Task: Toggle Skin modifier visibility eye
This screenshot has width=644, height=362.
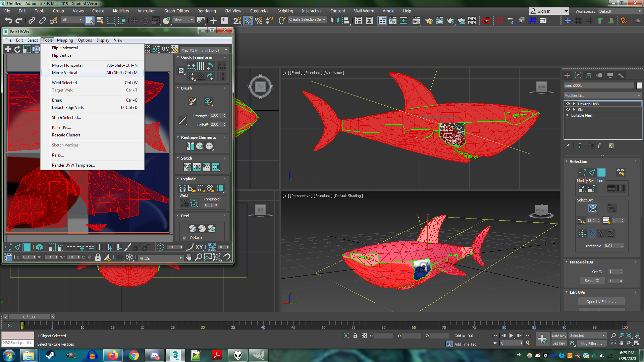Action: pyautogui.click(x=568, y=110)
